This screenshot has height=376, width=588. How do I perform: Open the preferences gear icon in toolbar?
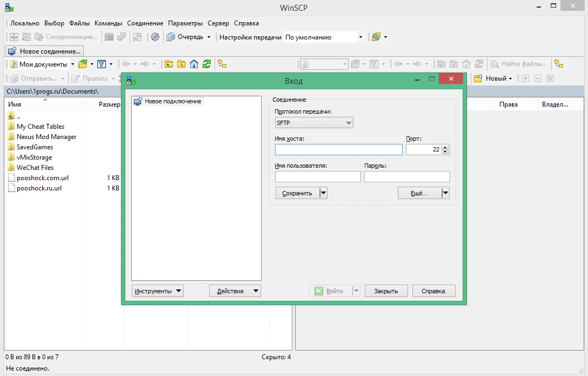pos(155,37)
